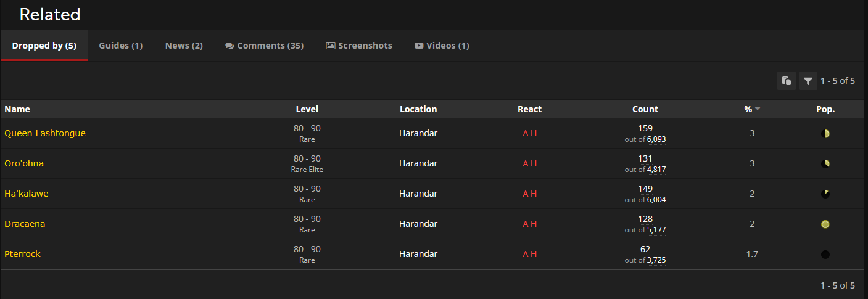Sort by the React column header
The width and height of the screenshot is (868, 299).
pos(530,109)
